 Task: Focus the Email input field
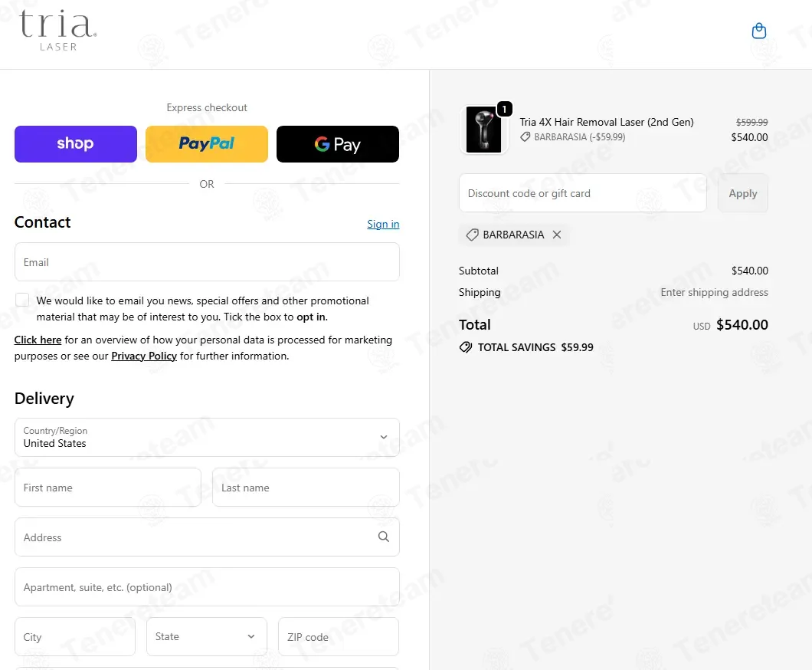pyautogui.click(x=207, y=262)
